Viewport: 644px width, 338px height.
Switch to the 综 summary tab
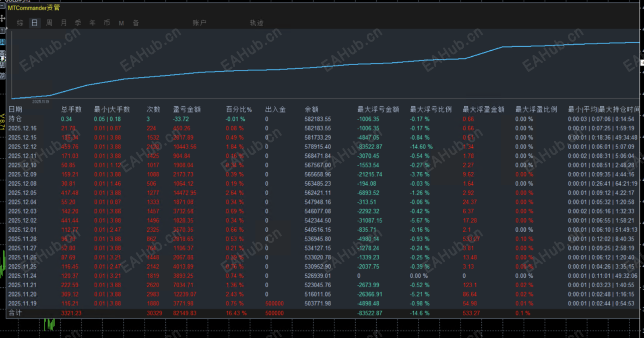pos(20,23)
